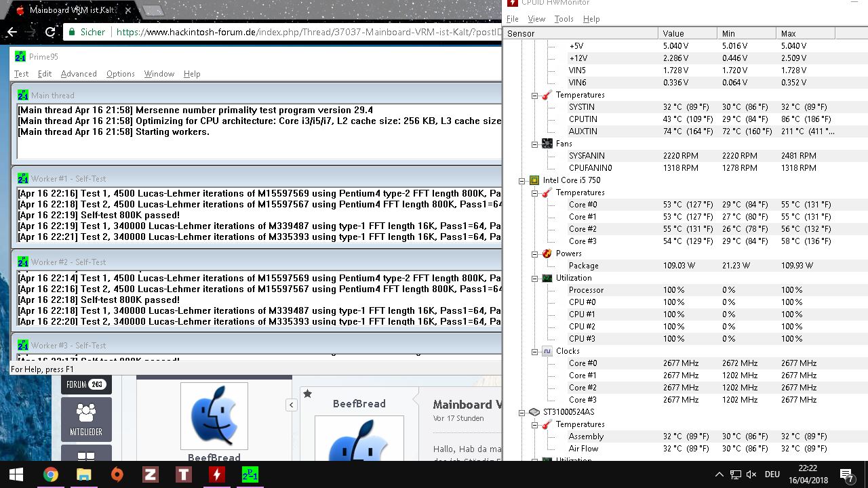Image resolution: width=868 pixels, height=488 pixels.
Task: Click the Max column header
Action: point(806,33)
